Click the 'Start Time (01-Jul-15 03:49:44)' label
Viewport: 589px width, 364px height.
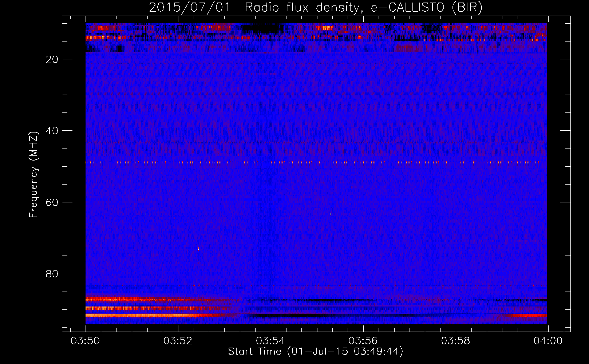[x=316, y=352]
